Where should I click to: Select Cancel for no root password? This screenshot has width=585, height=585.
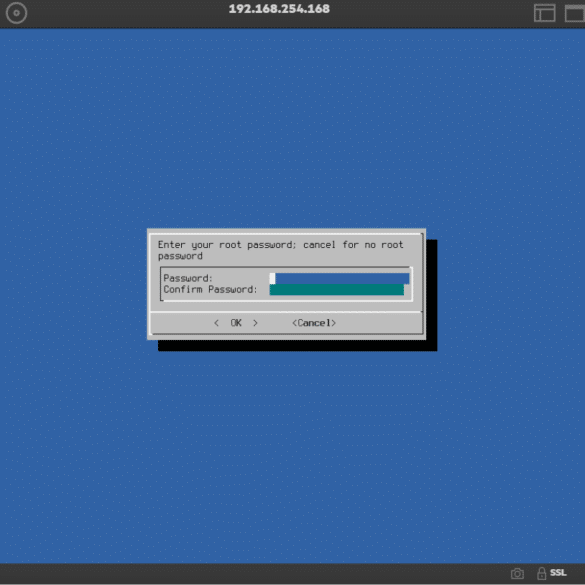pos(314,323)
